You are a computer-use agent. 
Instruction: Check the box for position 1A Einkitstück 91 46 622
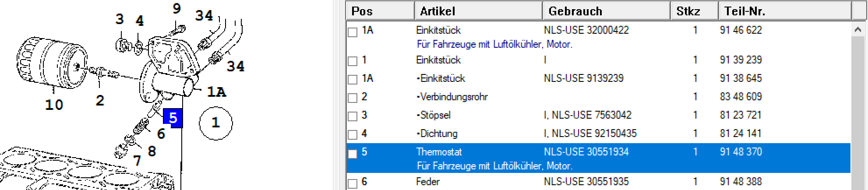click(353, 32)
